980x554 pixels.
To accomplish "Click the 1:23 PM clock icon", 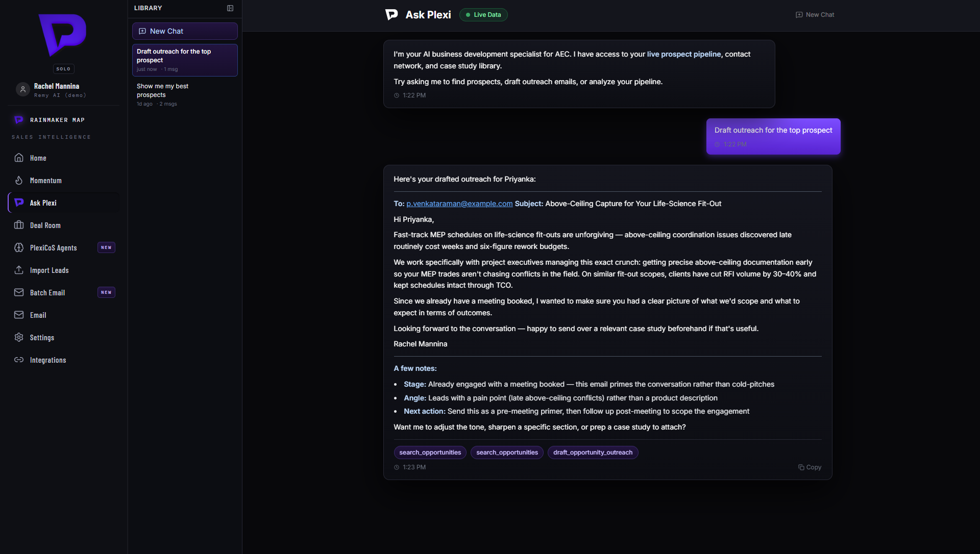I will click(397, 467).
